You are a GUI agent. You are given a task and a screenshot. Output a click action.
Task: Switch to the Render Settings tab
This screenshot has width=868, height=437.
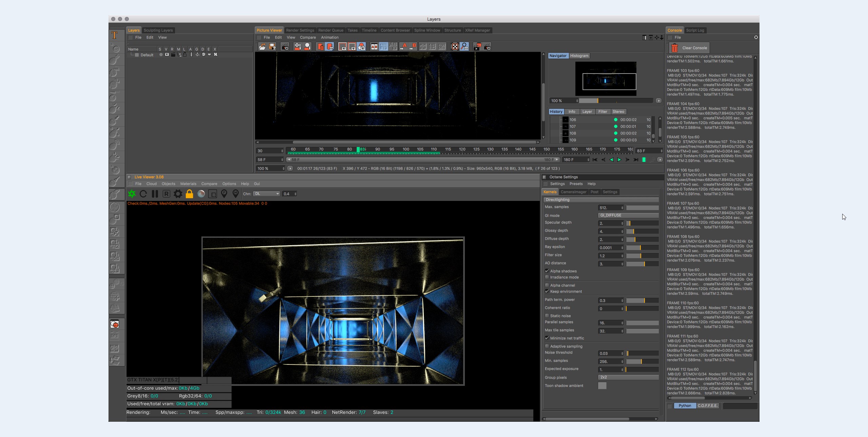pyautogui.click(x=300, y=30)
